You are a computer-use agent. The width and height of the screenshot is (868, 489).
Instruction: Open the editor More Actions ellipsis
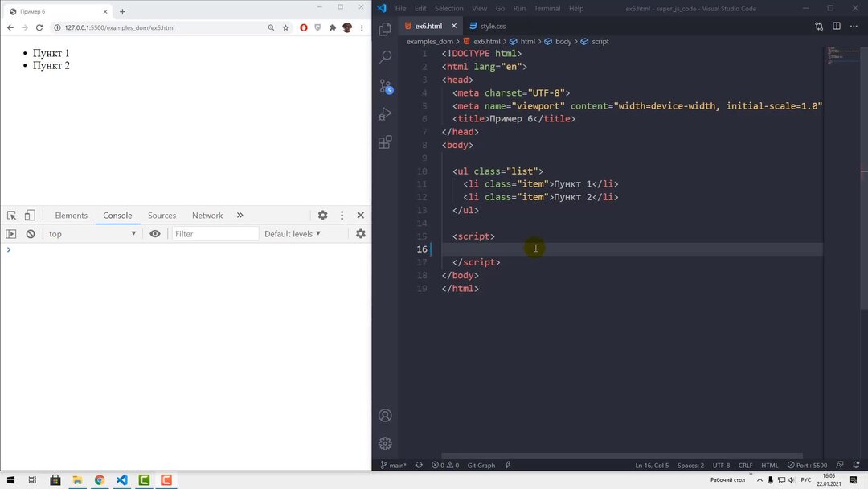click(x=854, y=26)
